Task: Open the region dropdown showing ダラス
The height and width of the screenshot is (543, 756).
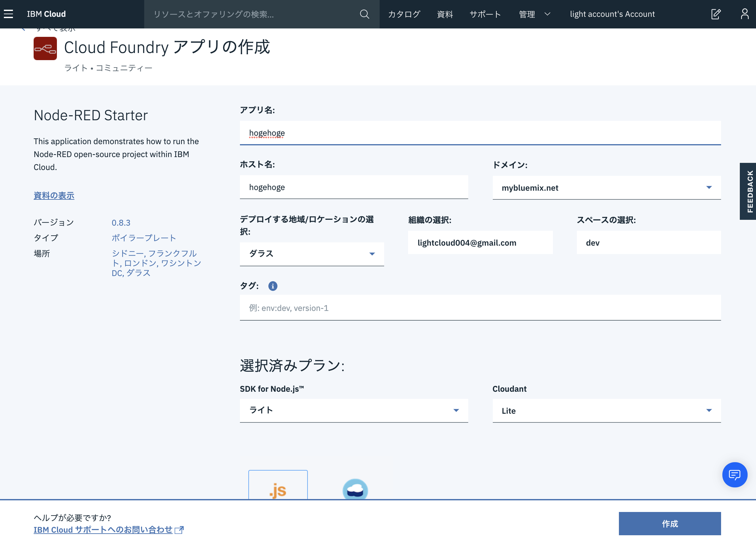Action: 312,254
